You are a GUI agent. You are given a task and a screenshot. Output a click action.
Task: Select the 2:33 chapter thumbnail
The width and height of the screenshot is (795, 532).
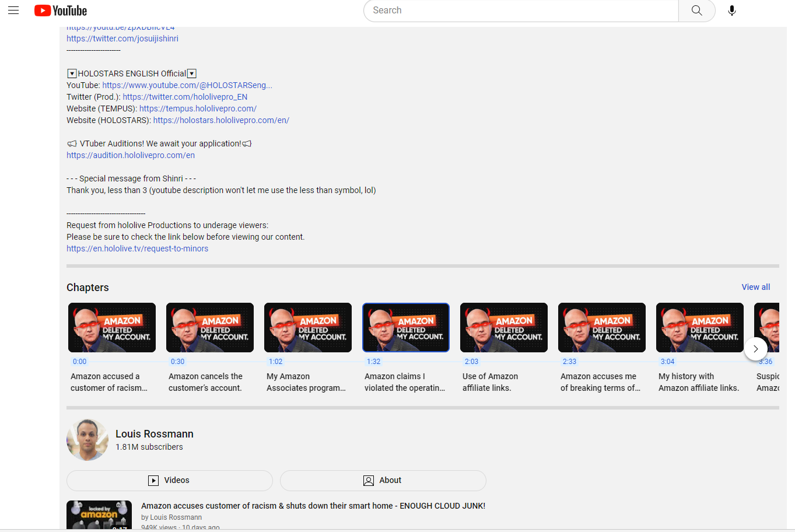click(602, 327)
